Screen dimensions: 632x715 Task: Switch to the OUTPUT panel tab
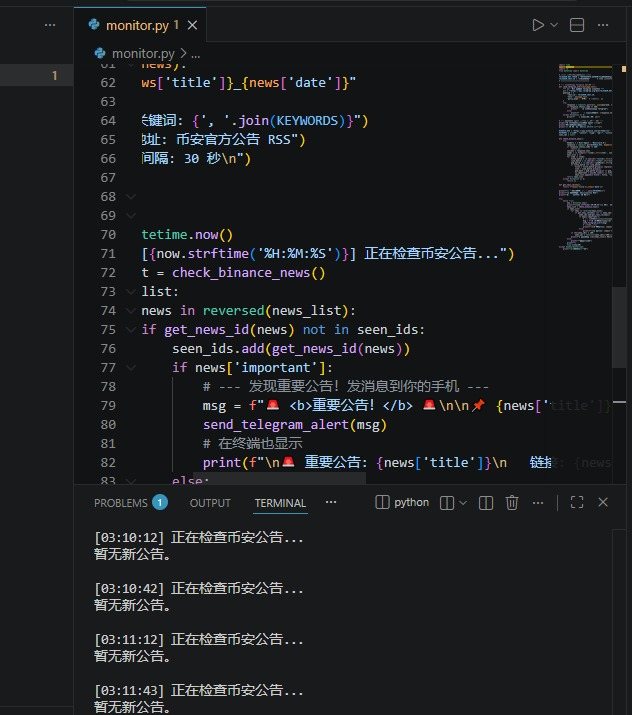[210, 503]
